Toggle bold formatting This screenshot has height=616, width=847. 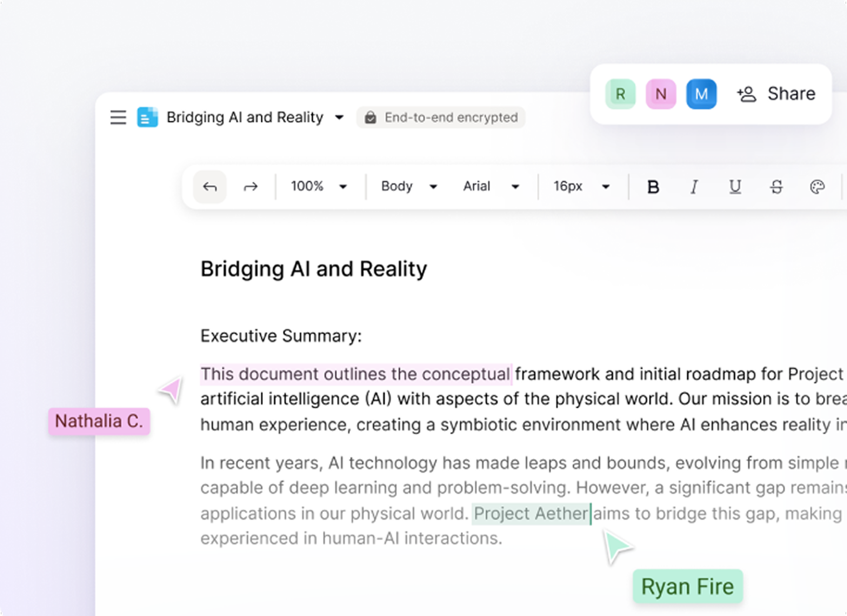pos(653,187)
